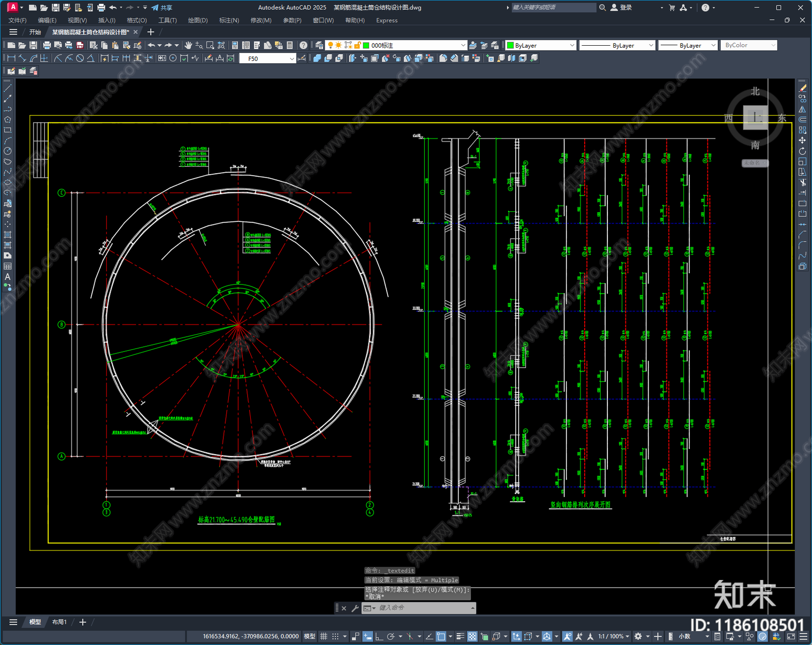
Task: Click the keyword search input field
Action: (x=554, y=8)
